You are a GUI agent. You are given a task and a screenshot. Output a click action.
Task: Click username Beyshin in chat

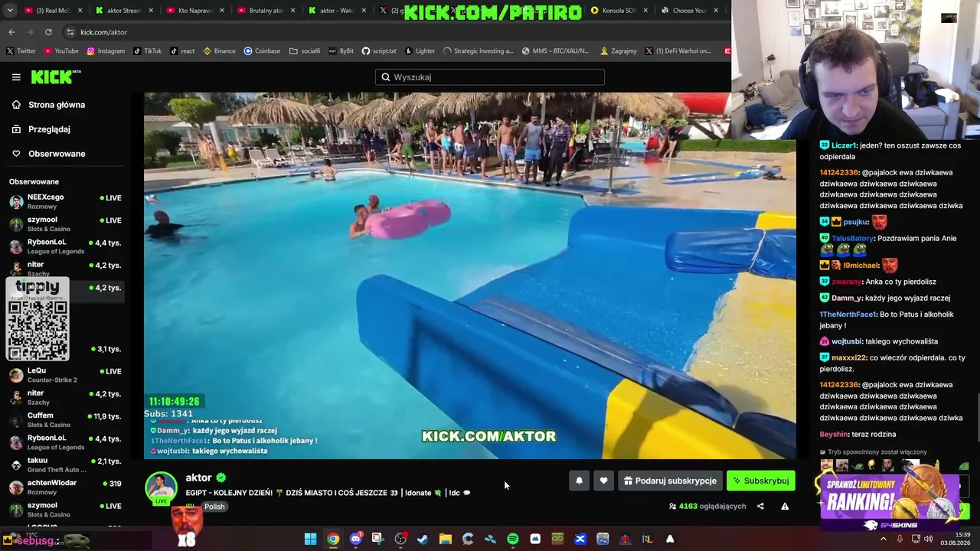tap(835, 435)
